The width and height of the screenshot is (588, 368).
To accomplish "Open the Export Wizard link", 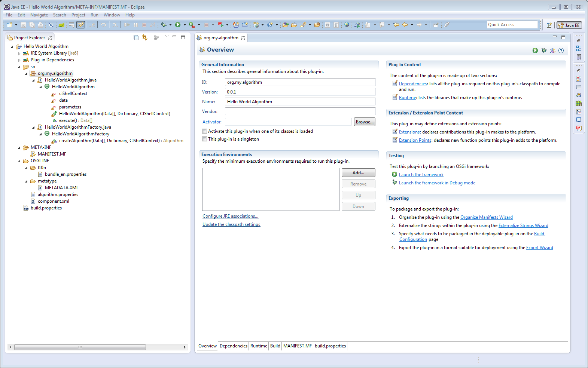I will point(539,248).
